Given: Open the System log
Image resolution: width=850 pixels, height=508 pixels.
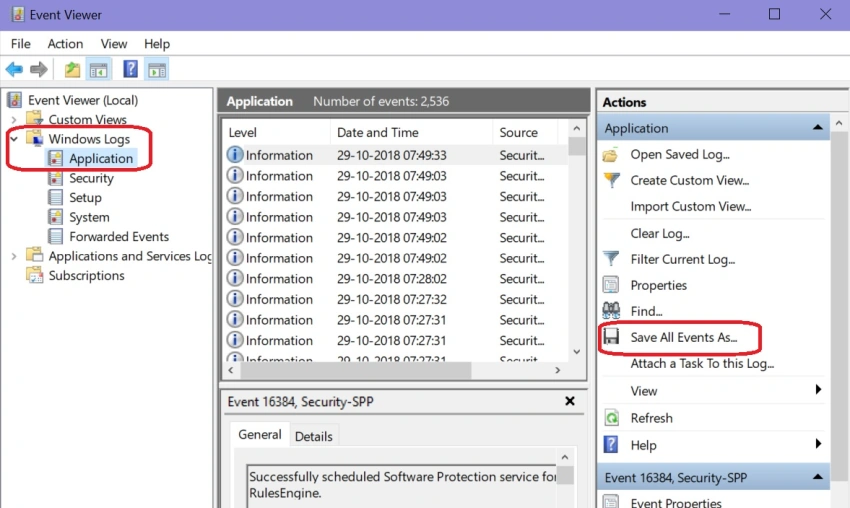Looking at the screenshot, I should click(x=89, y=217).
